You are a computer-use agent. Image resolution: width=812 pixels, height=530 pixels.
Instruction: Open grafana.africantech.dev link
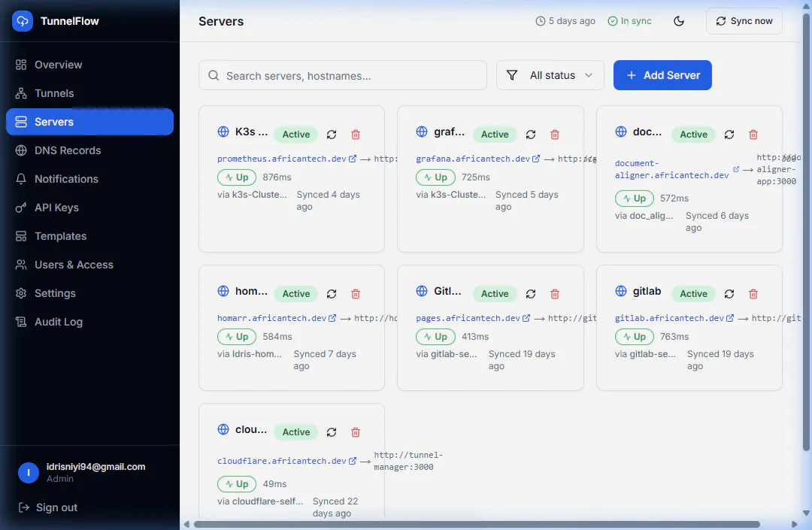click(478, 159)
